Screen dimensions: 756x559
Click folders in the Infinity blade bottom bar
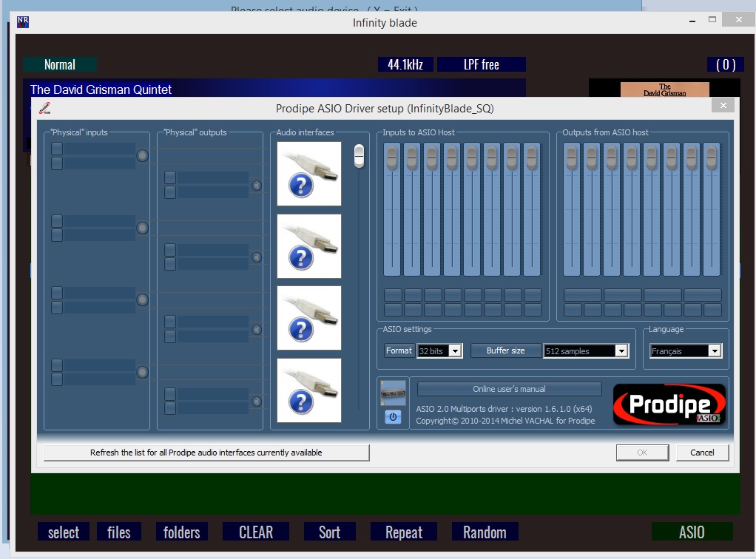click(x=182, y=532)
